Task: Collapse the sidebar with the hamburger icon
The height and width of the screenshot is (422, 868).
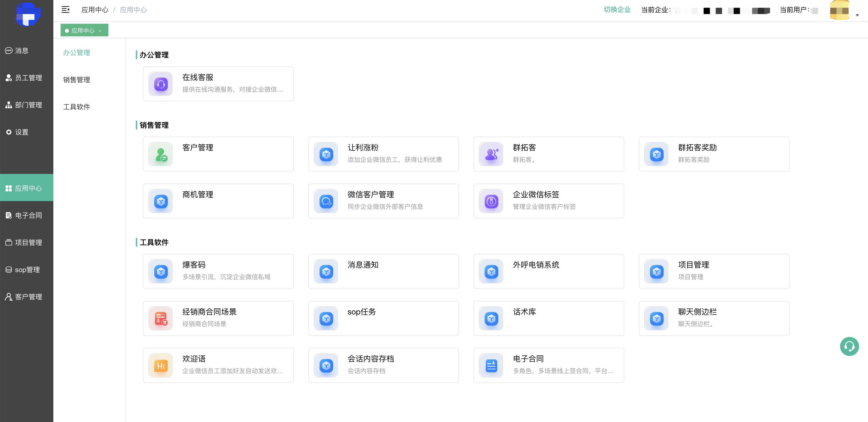Action: pos(65,9)
